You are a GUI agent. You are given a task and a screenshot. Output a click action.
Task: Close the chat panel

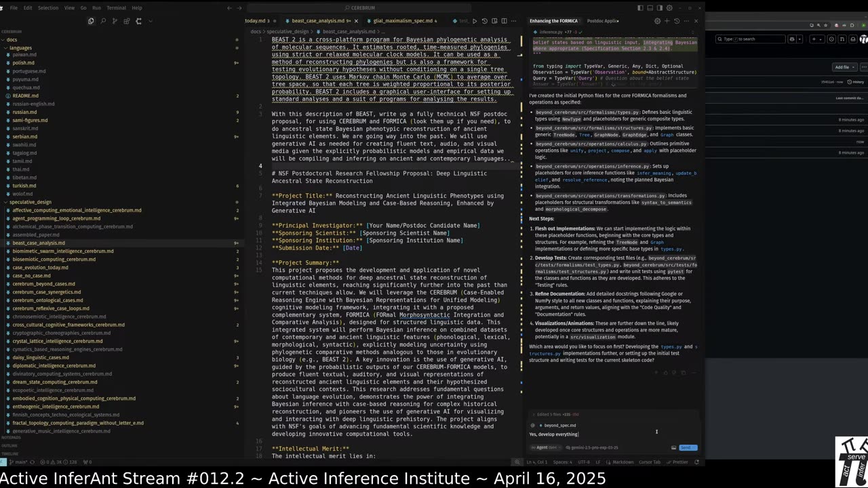pos(696,21)
